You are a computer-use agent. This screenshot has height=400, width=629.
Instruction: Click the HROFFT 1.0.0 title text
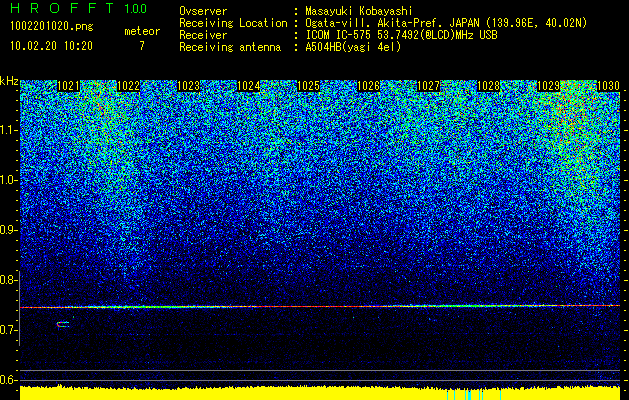(x=78, y=8)
